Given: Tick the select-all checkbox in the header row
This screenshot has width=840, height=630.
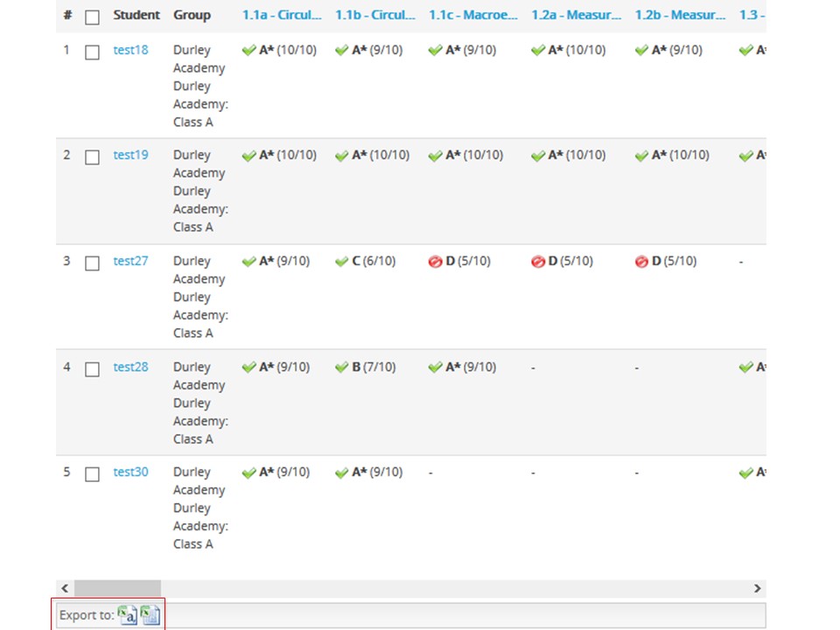Looking at the screenshot, I should [93, 17].
